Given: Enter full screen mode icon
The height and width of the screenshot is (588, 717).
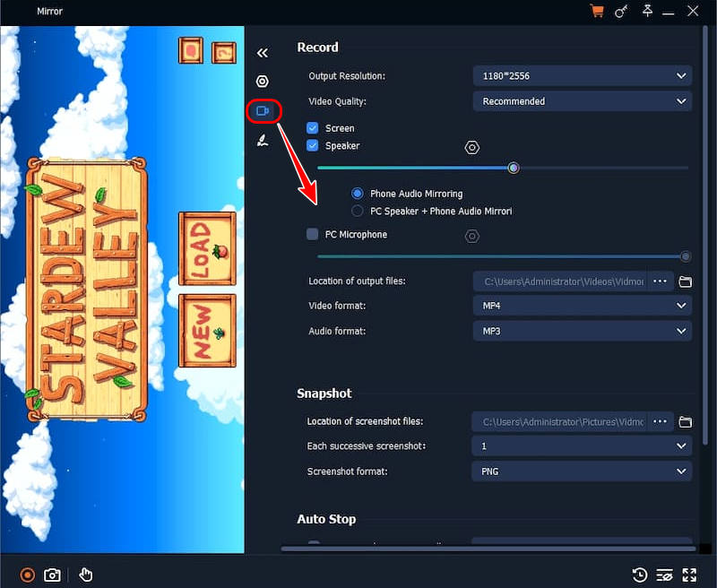Looking at the screenshot, I should [689, 575].
